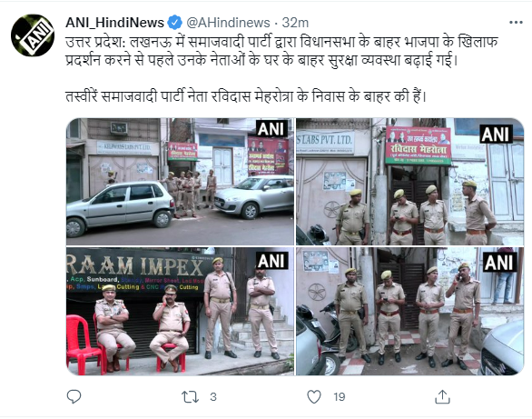Open the @AHindinews handle link
Image resolution: width=532 pixels, height=419 pixels.
(228, 23)
